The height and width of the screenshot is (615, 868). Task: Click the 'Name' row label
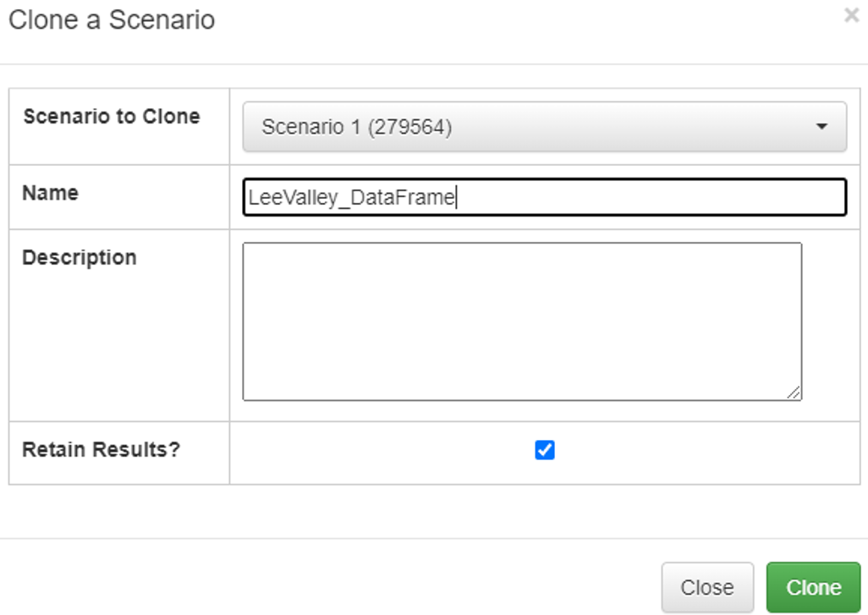click(x=50, y=193)
